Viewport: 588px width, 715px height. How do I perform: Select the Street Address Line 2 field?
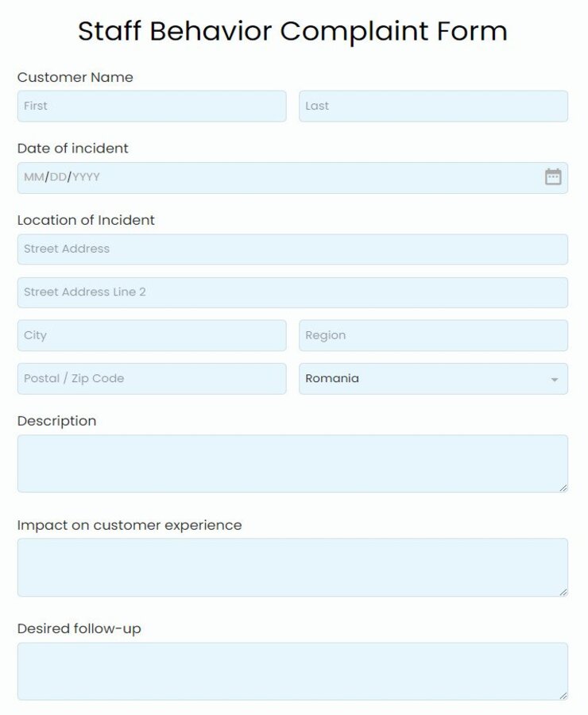coord(292,292)
